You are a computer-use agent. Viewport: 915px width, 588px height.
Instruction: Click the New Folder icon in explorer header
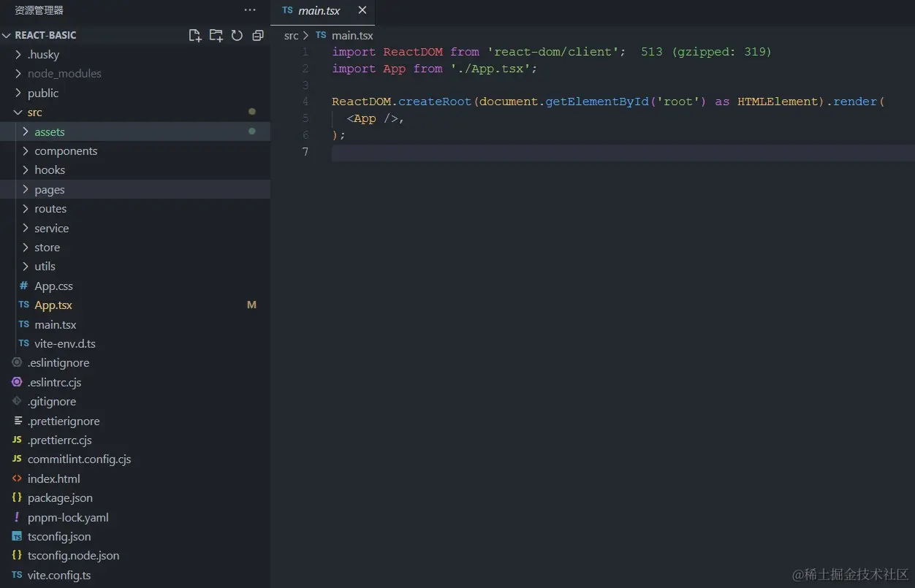[x=216, y=35]
